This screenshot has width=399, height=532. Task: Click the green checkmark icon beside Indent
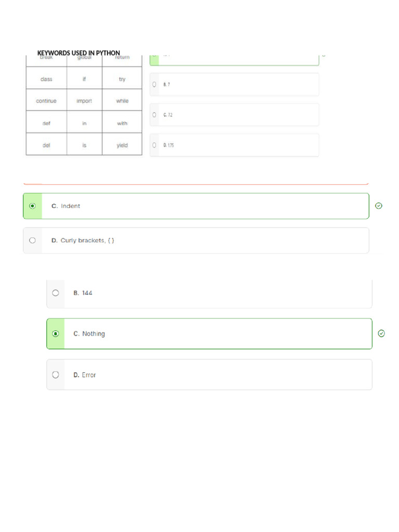pyautogui.click(x=379, y=206)
